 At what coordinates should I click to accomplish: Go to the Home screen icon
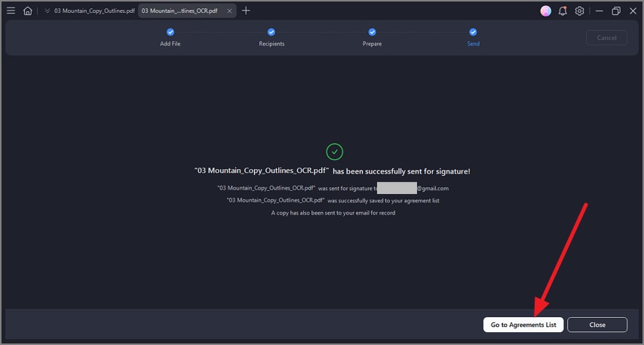tap(27, 11)
